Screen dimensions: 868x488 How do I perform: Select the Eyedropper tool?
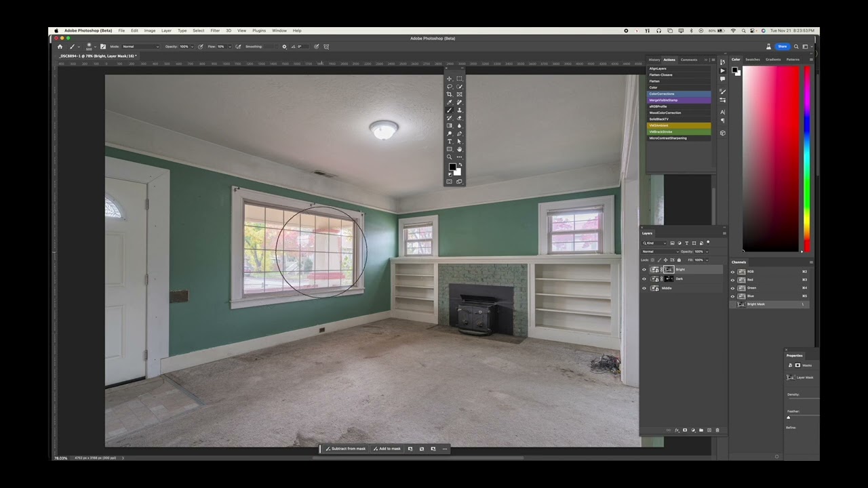point(449,102)
